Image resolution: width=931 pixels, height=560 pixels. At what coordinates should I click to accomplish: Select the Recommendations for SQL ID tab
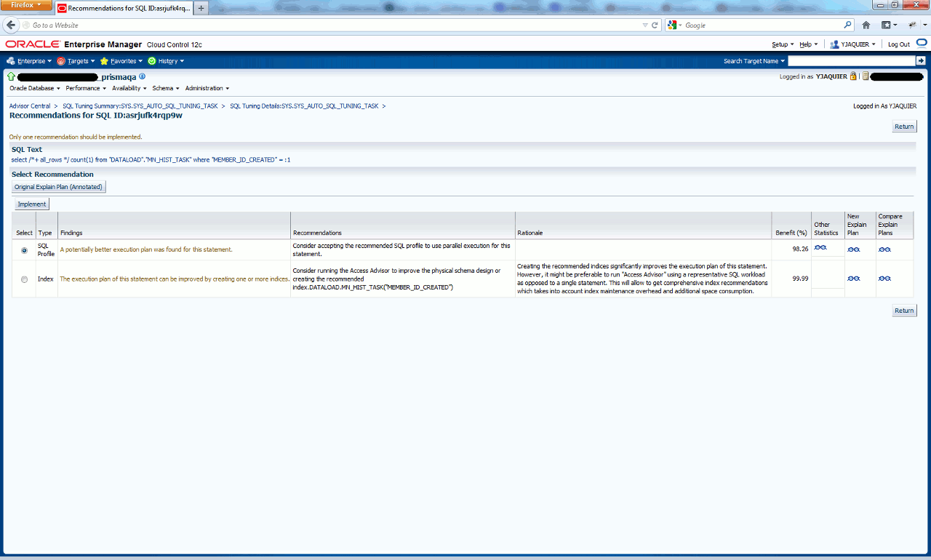(x=124, y=9)
